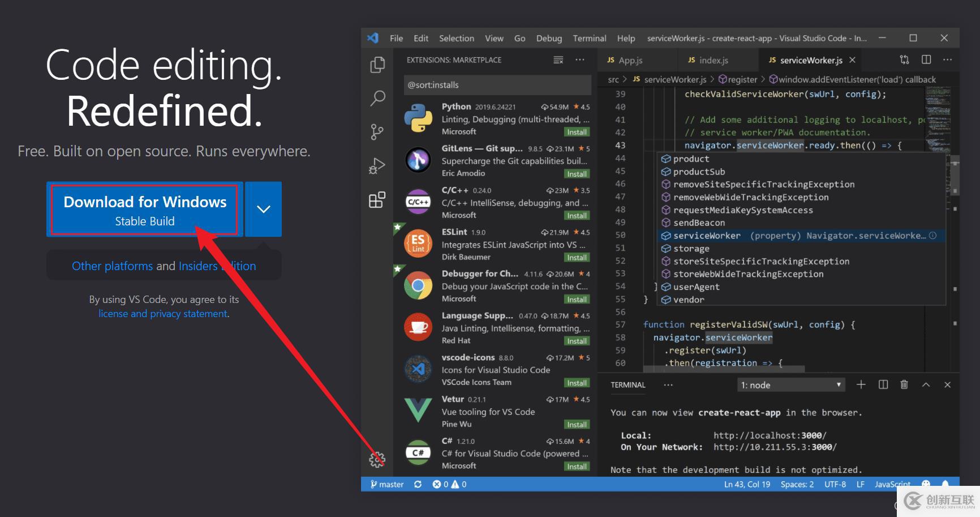
Task: Open the editor more actions ellipsis
Action: point(948,59)
